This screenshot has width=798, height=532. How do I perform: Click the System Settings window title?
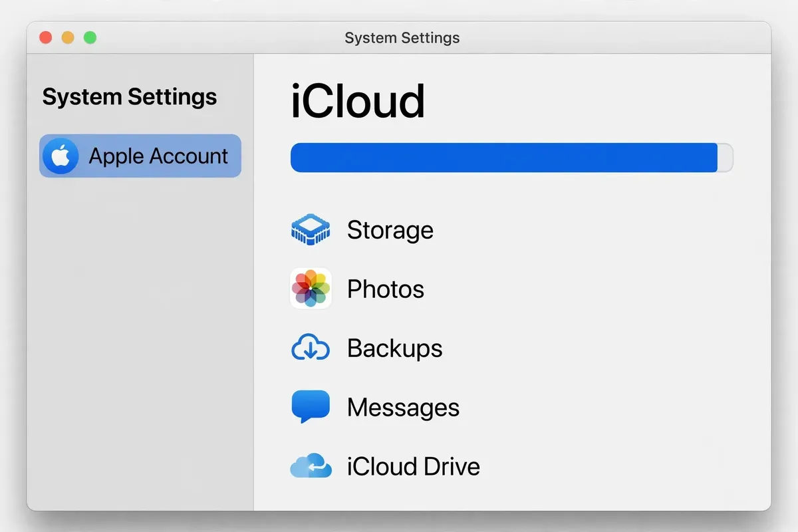click(402, 38)
